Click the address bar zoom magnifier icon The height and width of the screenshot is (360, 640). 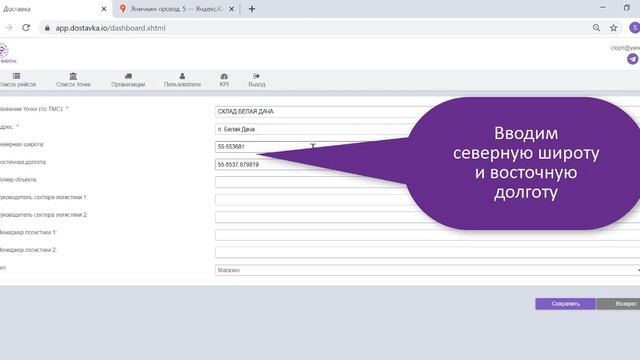596,28
